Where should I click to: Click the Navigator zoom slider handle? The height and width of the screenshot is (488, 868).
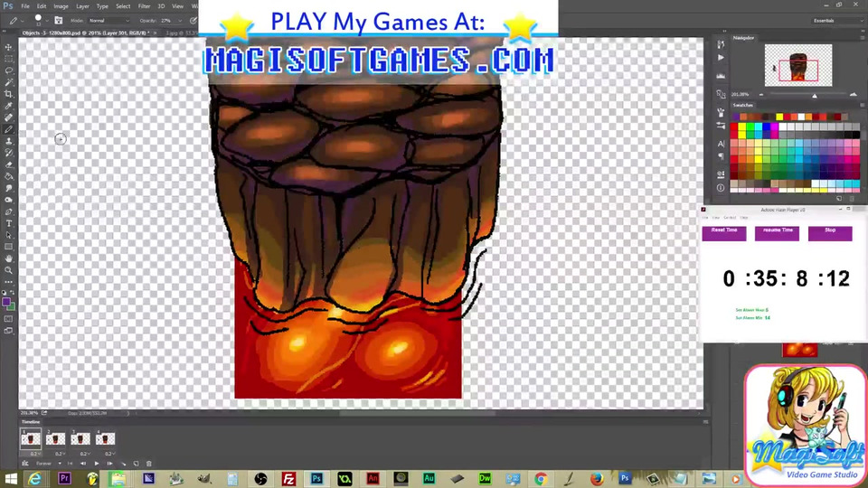coord(815,96)
